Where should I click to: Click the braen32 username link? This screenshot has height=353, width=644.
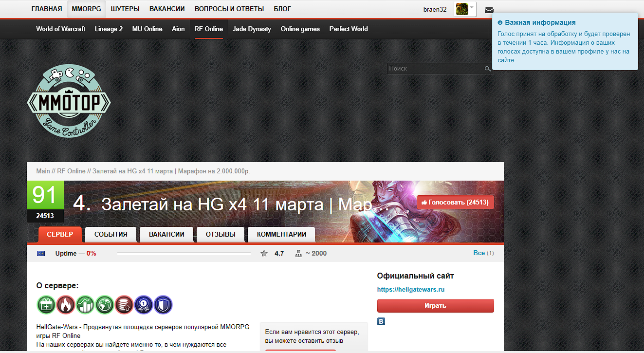coord(435,9)
